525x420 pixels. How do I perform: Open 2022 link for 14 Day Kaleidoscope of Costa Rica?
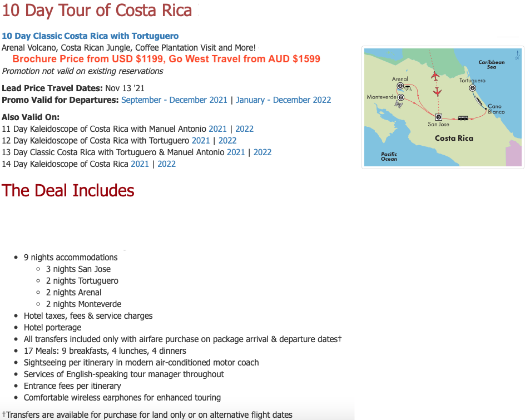pyautogui.click(x=167, y=164)
